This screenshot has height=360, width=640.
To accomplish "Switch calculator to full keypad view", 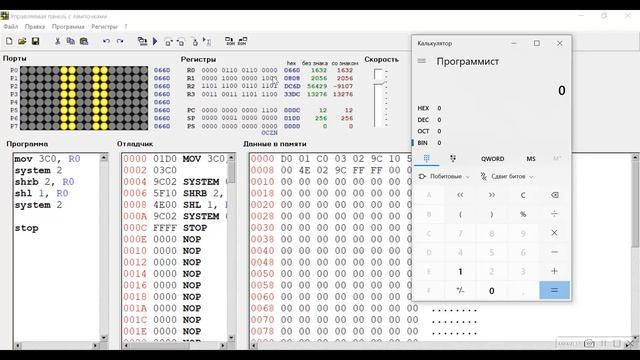I will coord(427,158).
